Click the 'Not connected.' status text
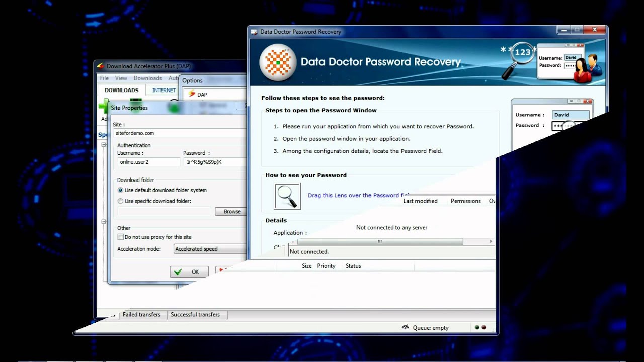The image size is (644, 362). (x=309, y=252)
